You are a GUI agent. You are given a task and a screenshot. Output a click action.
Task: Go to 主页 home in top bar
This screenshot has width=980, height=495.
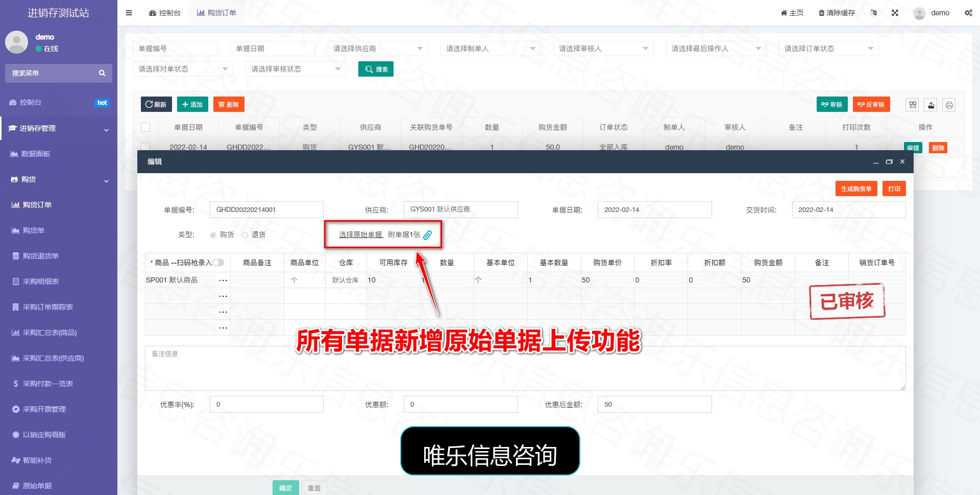[792, 13]
